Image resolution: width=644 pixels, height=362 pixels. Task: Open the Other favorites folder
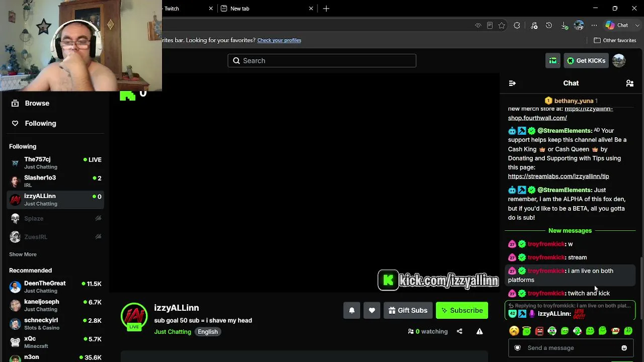pyautogui.click(x=615, y=40)
